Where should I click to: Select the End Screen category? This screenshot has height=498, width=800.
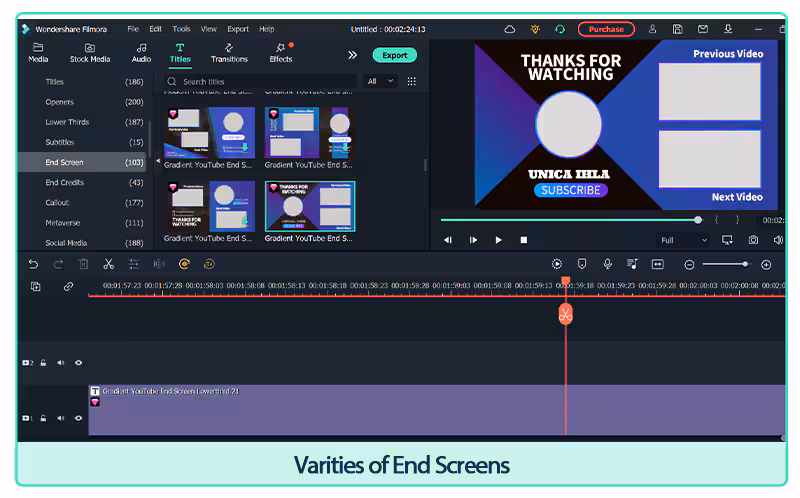point(83,162)
